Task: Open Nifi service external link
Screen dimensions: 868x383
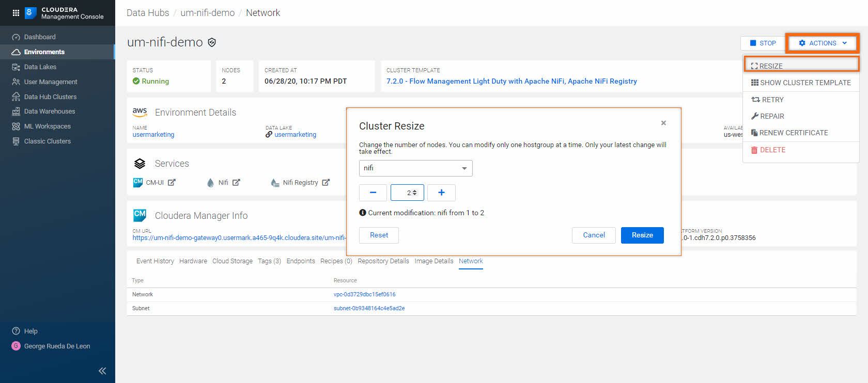Action: point(236,182)
